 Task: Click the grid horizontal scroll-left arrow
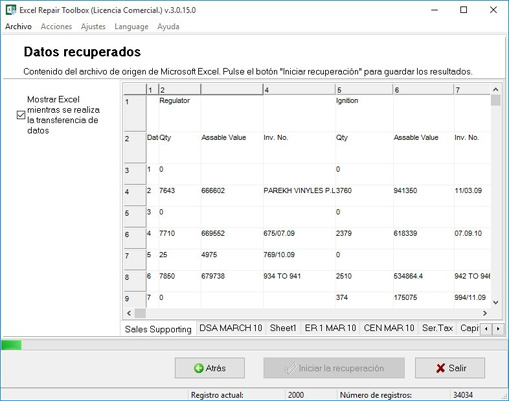pyautogui.click(x=129, y=313)
